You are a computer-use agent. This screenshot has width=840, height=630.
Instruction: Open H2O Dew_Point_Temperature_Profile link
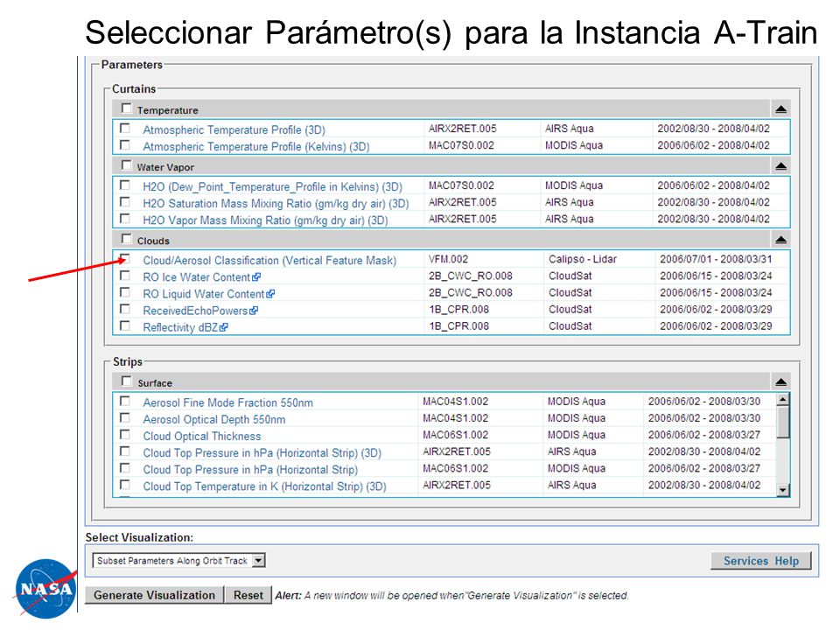click(x=273, y=186)
